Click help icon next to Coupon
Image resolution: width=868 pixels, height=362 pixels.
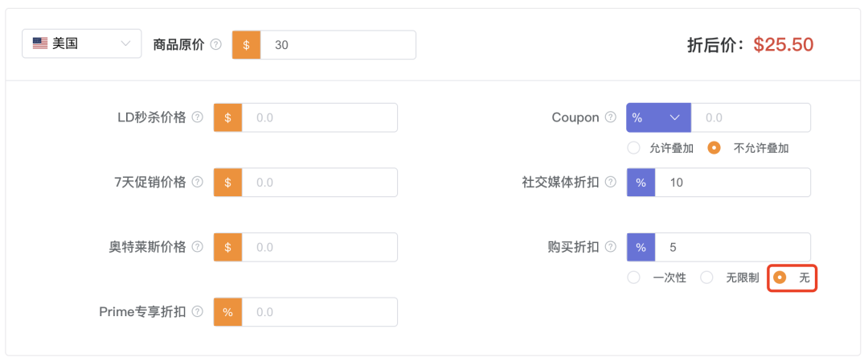click(610, 117)
